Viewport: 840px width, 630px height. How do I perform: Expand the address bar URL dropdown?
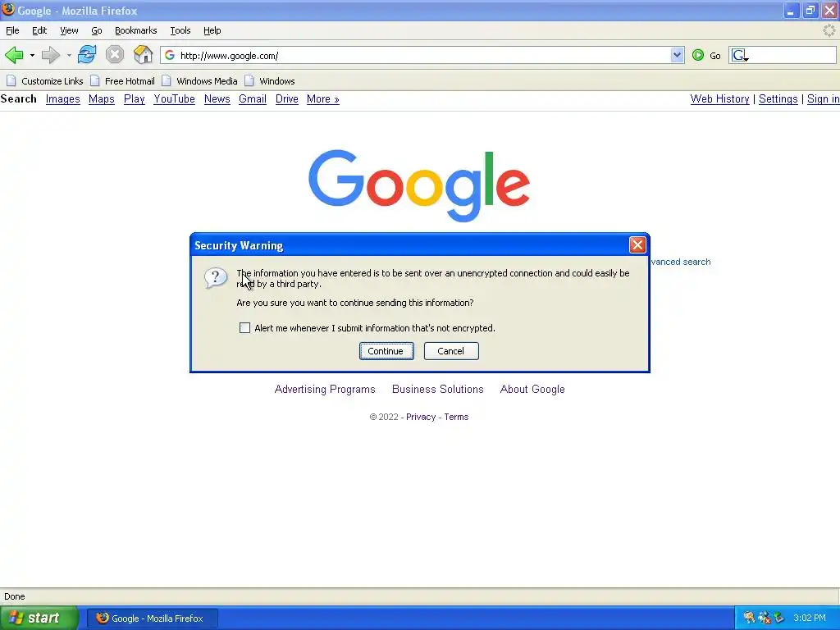coord(677,55)
